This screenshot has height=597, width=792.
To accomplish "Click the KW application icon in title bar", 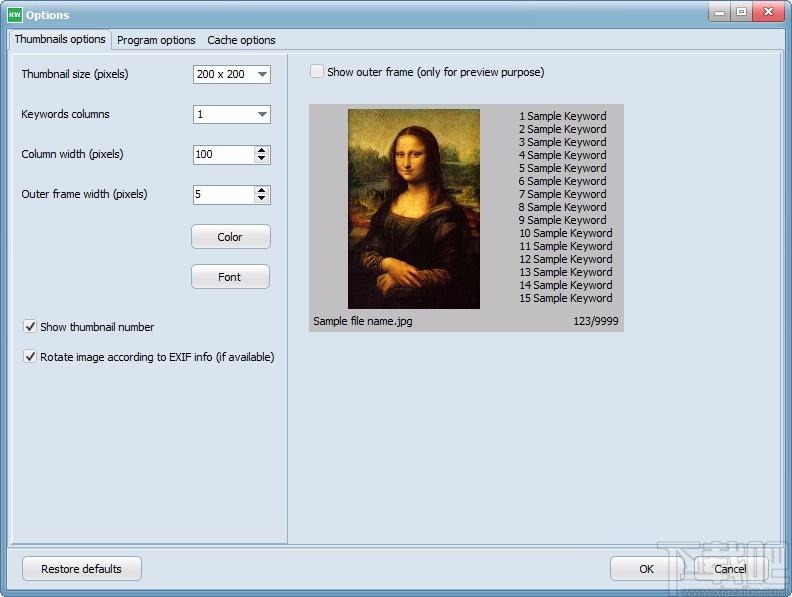I will pyautogui.click(x=15, y=15).
